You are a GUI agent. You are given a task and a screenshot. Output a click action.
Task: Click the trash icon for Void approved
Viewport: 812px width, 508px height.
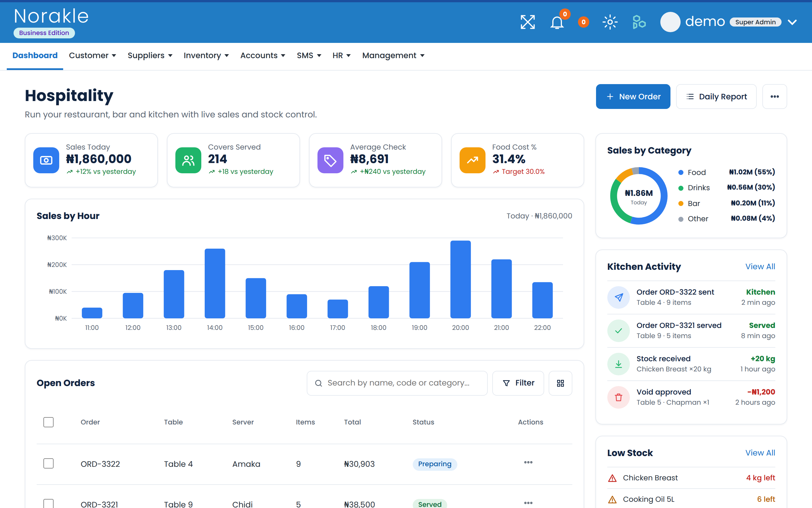tap(618, 397)
